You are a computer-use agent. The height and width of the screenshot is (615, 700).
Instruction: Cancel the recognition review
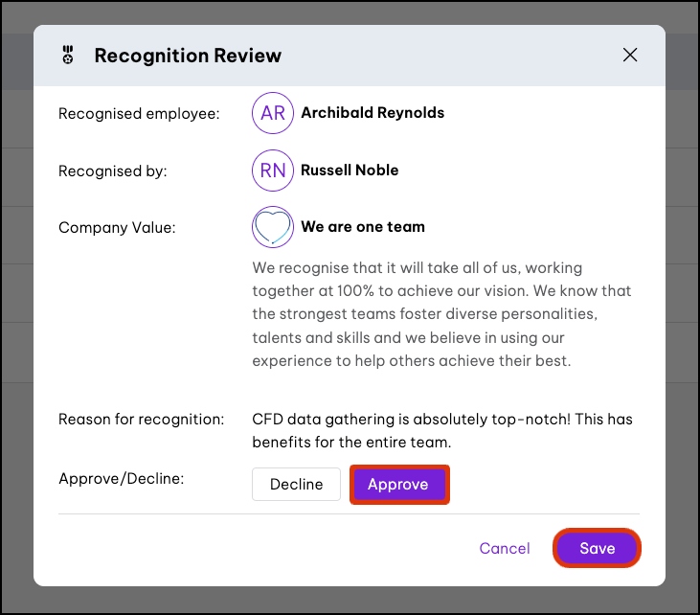pyautogui.click(x=505, y=548)
